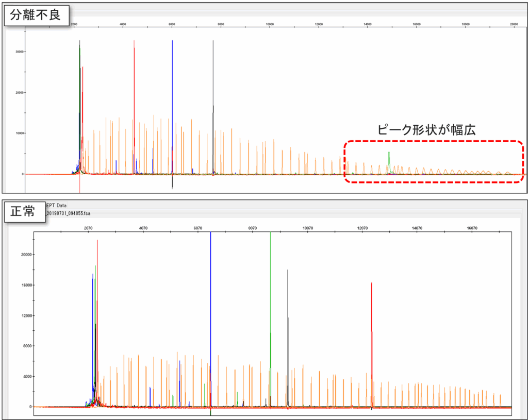Click the tall blue peak in the bottom chart

[210, 309]
